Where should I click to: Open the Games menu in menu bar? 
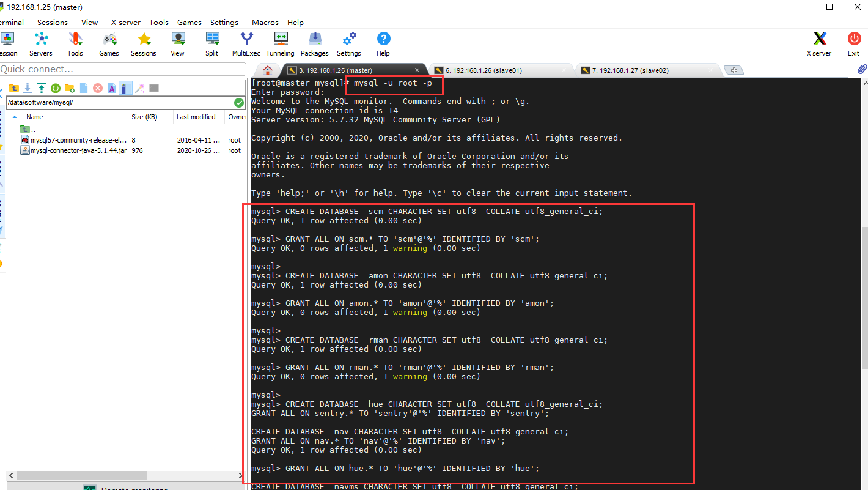(x=189, y=22)
